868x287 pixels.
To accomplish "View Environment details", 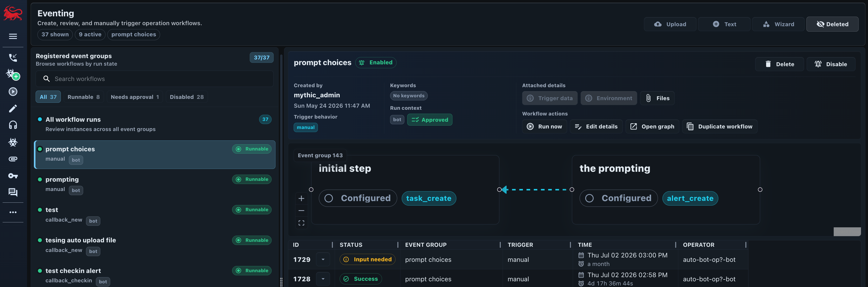I will [609, 98].
